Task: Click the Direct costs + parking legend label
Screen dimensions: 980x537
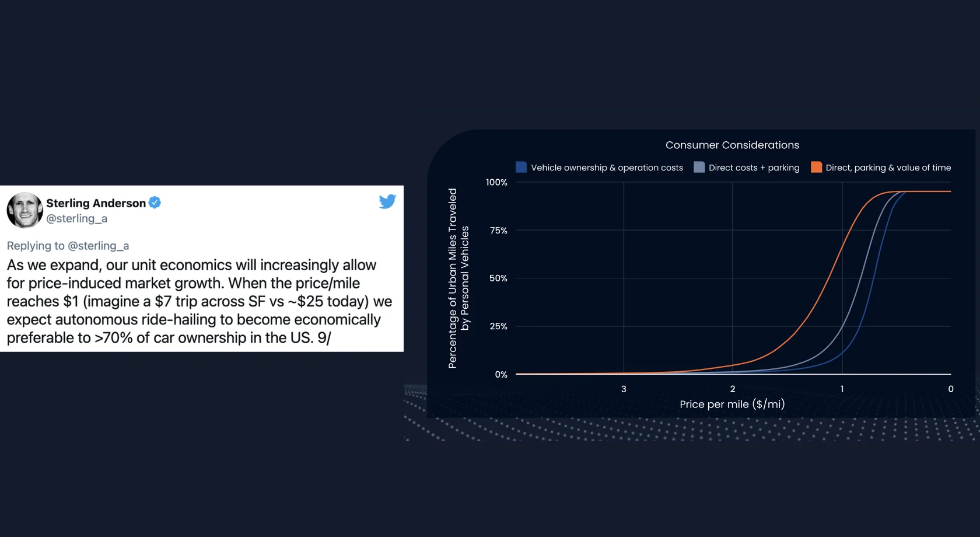Action: tap(754, 168)
